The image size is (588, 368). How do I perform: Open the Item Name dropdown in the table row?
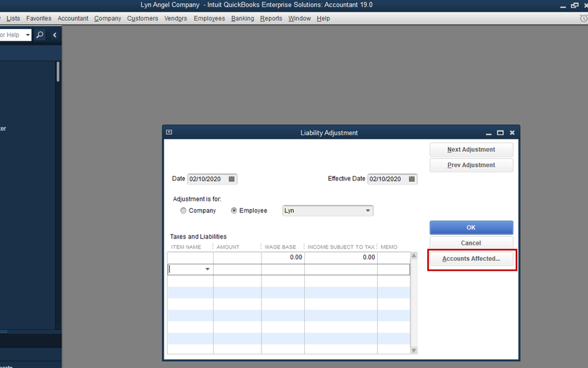click(x=207, y=268)
